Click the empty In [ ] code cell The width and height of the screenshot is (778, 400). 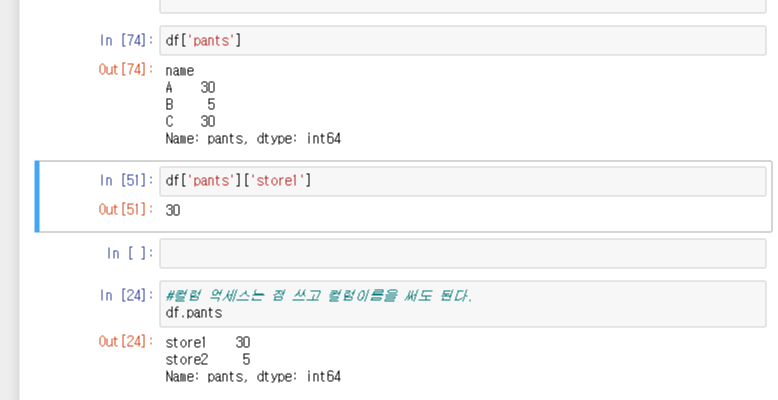[462, 254]
